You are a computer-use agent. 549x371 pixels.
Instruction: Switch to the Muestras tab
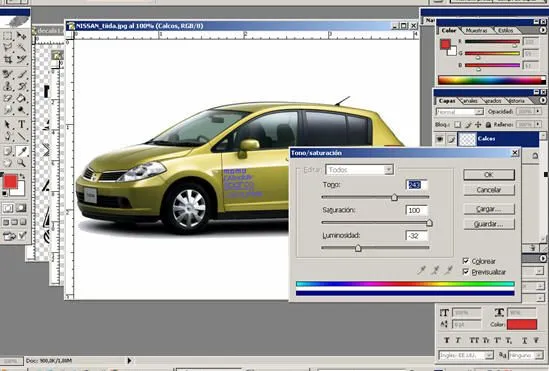click(x=476, y=31)
